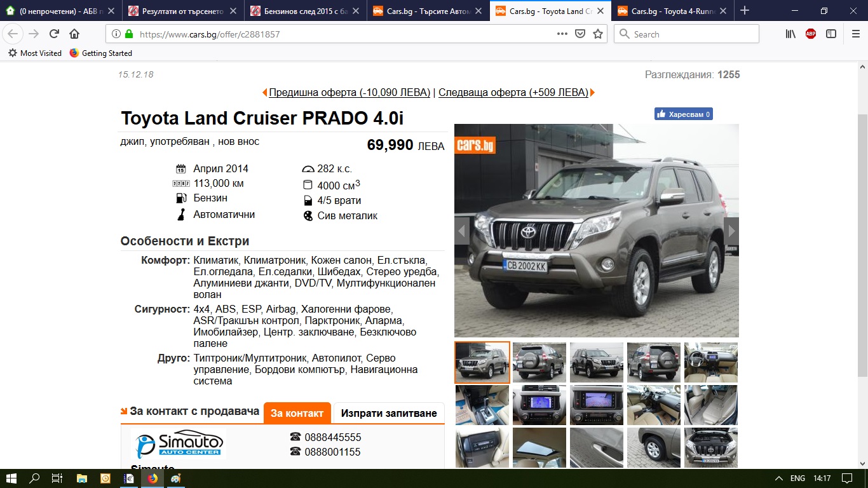Show next car photo with right arrow
Image resolution: width=868 pixels, height=488 pixels.
(731, 231)
